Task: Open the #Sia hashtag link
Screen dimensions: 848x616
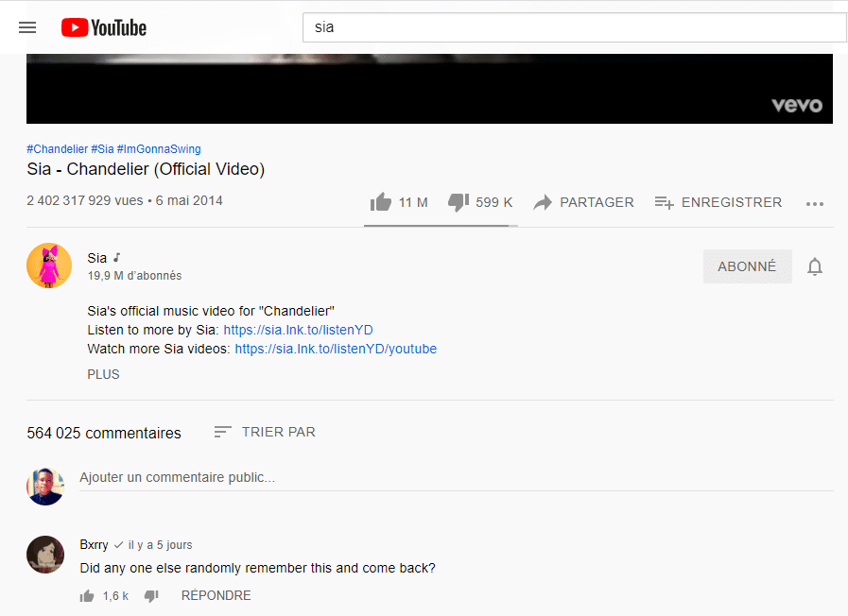Action: pyautogui.click(x=102, y=149)
